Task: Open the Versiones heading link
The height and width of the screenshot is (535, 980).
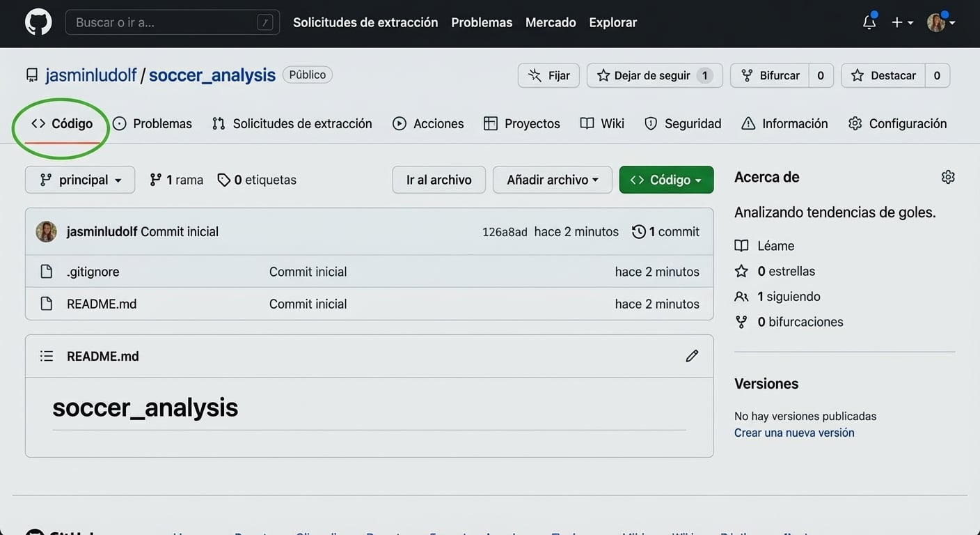Action: pos(766,384)
